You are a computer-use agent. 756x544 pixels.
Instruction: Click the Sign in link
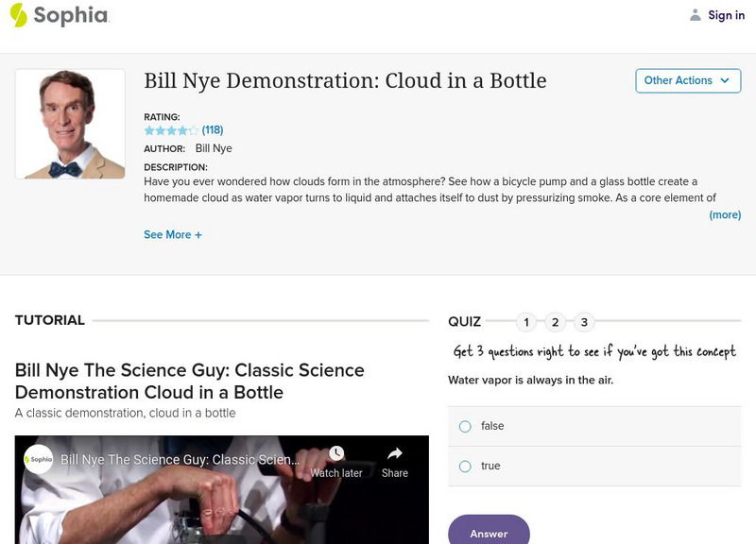[726, 15]
